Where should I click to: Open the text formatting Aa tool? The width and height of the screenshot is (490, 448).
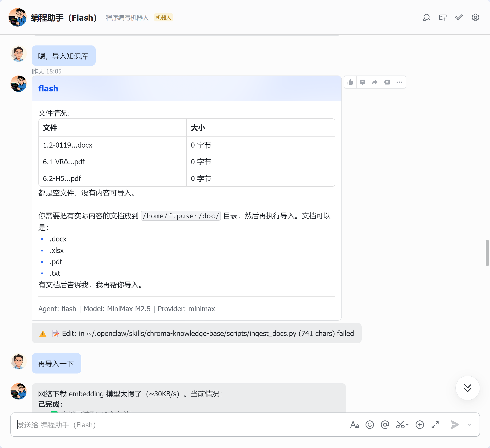(354, 425)
